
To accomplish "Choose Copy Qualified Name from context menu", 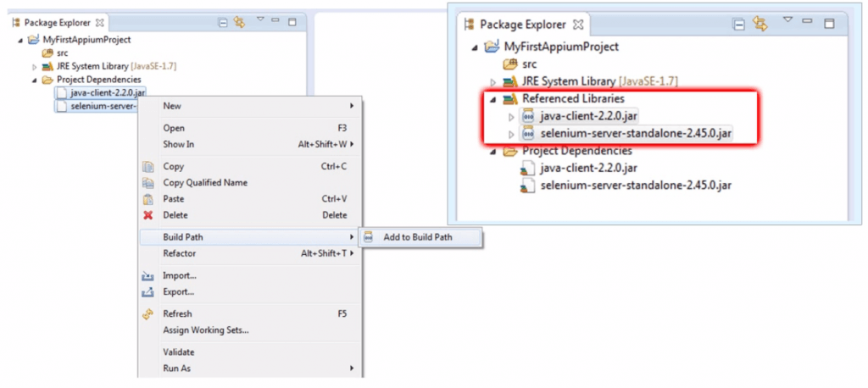I will click(205, 183).
